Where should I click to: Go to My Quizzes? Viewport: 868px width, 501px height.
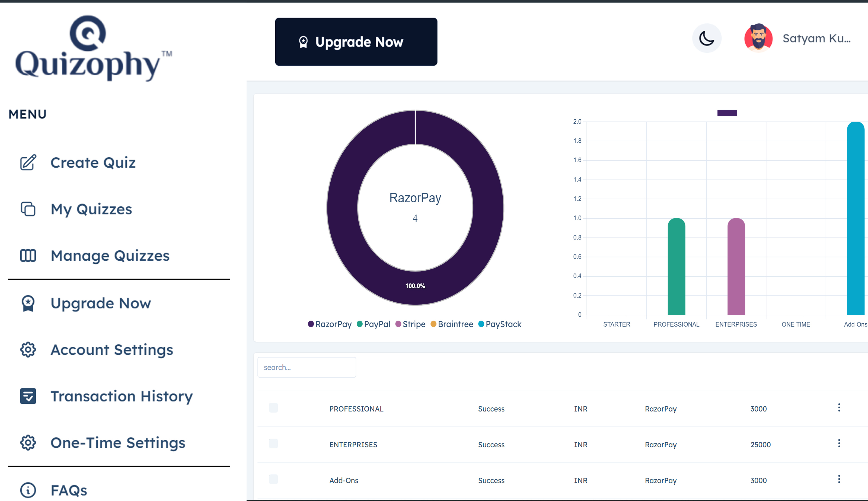[x=91, y=209]
